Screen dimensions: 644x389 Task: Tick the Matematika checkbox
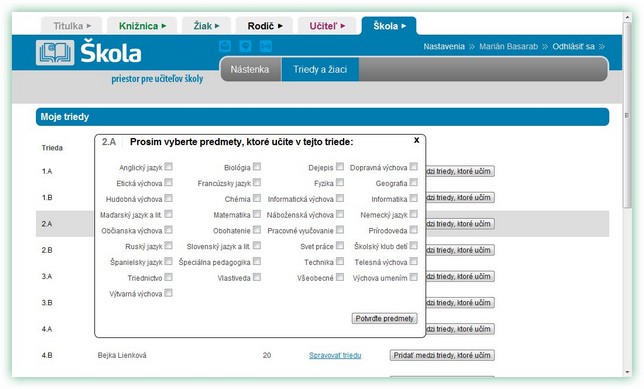tap(257, 214)
